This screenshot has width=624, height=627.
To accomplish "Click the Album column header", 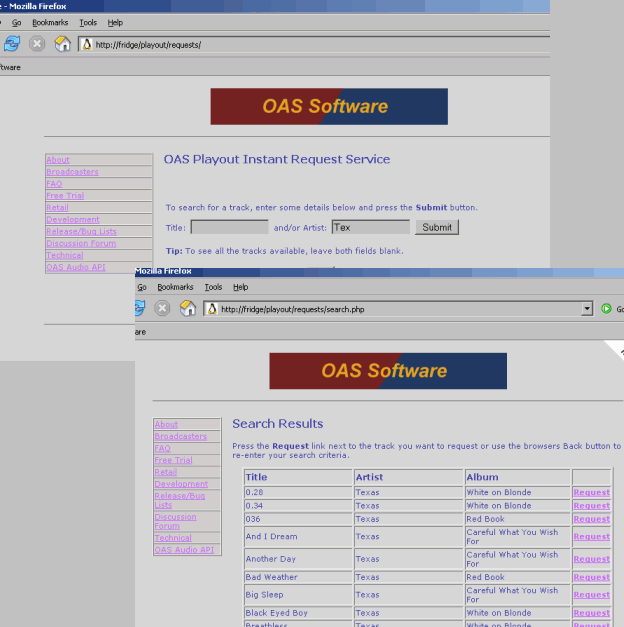I will pos(518,477).
